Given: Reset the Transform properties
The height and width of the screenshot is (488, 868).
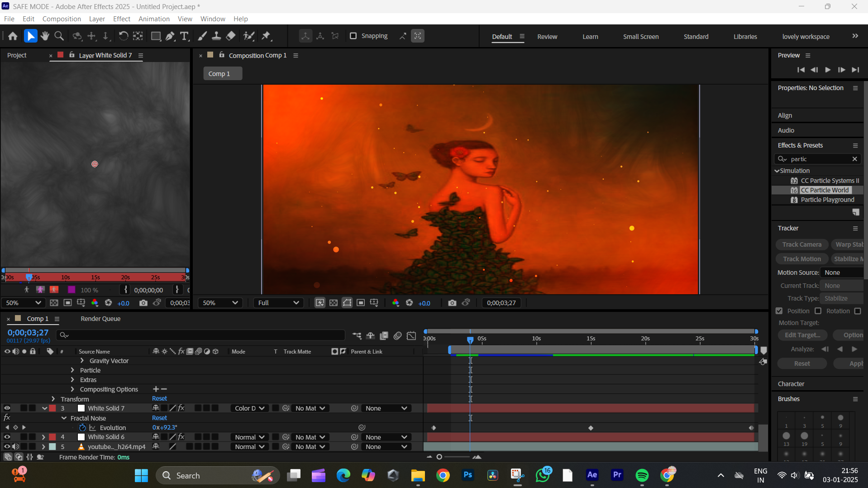Looking at the screenshot, I should pyautogui.click(x=159, y=398).
